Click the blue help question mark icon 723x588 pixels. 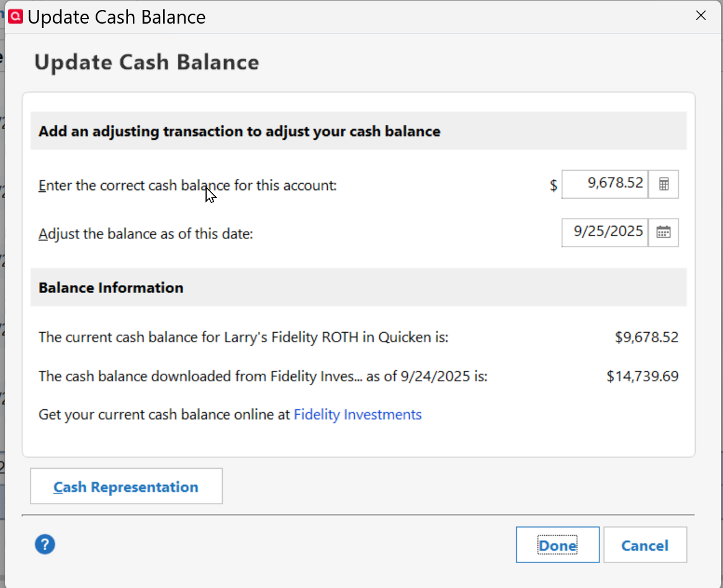pyautogui.click(x=45, y=545)
